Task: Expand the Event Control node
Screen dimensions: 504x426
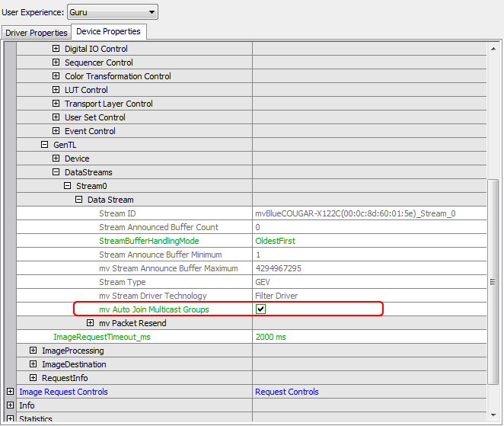Action: pyautogui.click(x=56, y=131)
